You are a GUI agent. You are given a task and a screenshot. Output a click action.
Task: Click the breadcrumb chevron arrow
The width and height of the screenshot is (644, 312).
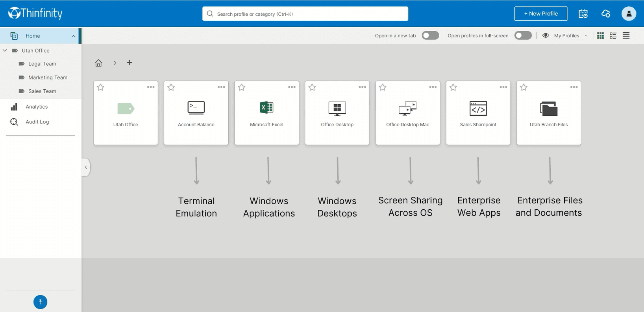point(115,63)
